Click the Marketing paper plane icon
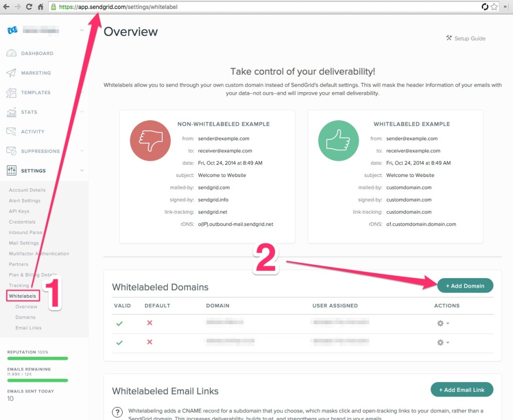 point(11,73)
